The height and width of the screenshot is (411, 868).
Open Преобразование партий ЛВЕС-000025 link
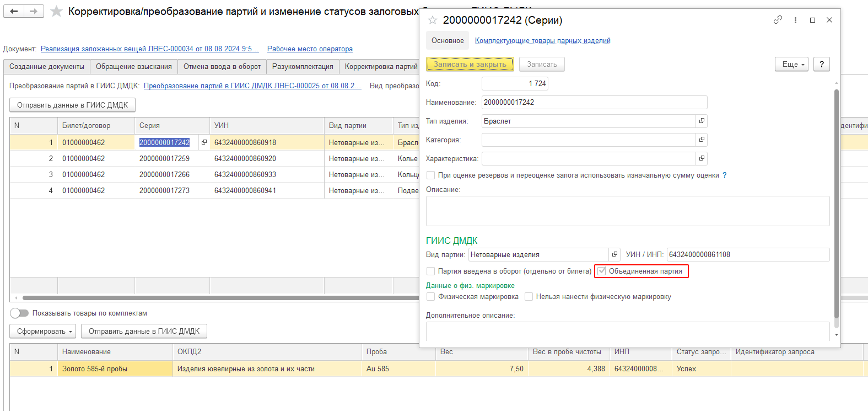252,86
